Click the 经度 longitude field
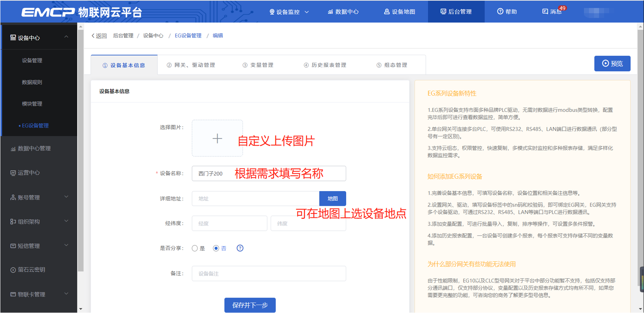The width and height of the screenshot is (644, 313). pos(230,223)
